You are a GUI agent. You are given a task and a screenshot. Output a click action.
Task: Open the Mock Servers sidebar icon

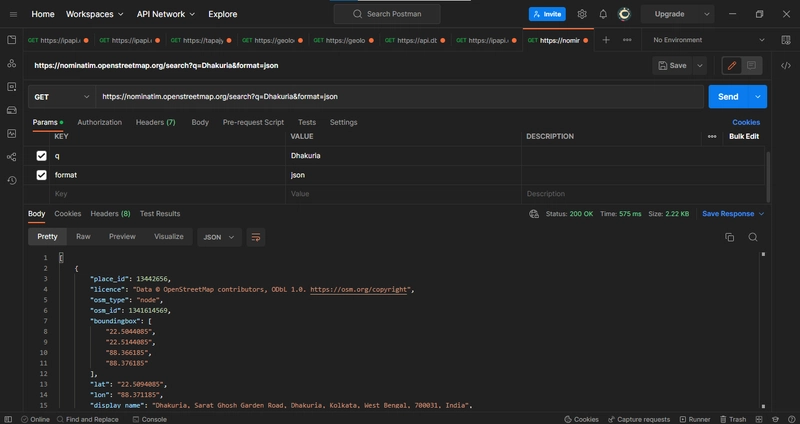coord(11,110)
